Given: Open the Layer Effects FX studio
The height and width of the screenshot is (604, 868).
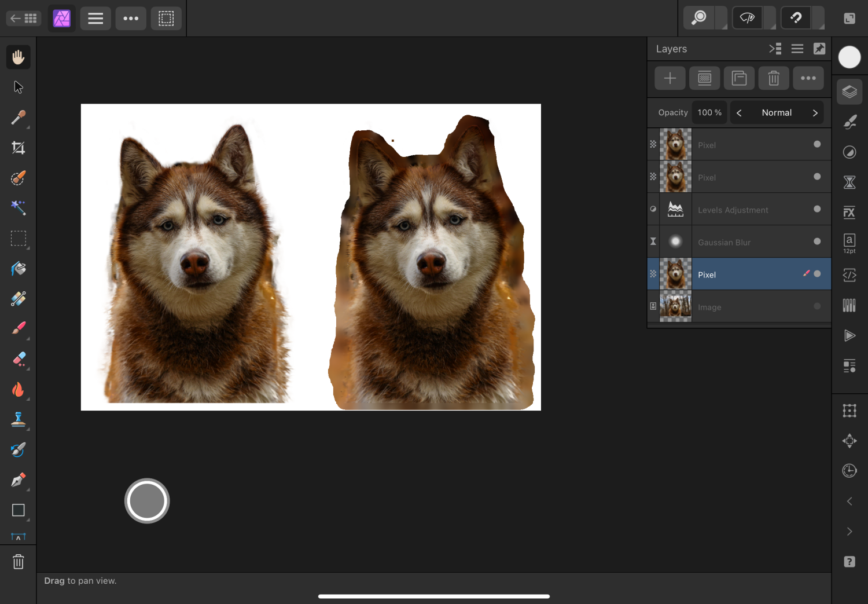Looking at the screenshot, I should [849, 213].
